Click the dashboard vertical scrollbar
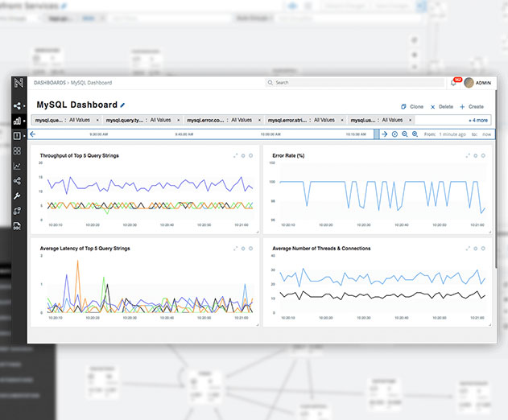Screen dimensions: 508x420 click(x=496, y=179)
